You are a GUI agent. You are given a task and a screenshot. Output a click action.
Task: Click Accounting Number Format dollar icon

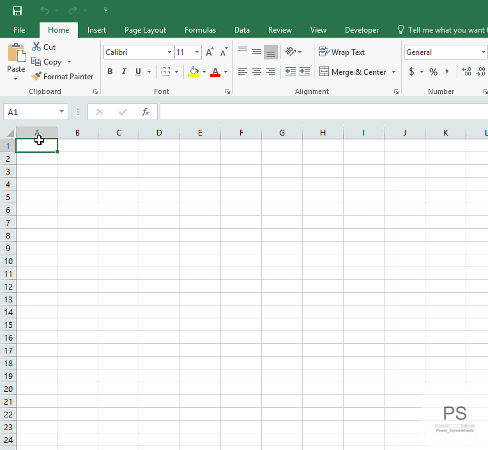(x=412, y=71)
